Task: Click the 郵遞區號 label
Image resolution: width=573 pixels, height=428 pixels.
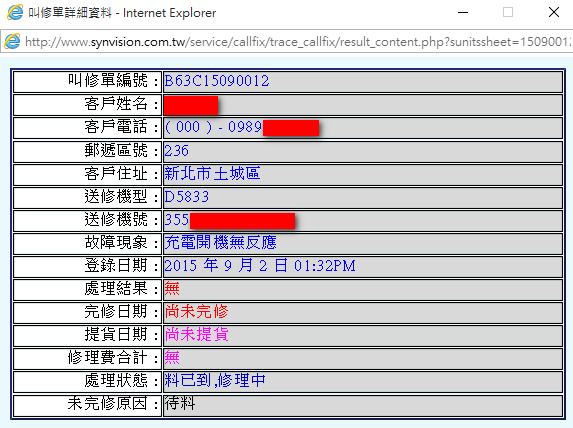Action: click(122, 150)
